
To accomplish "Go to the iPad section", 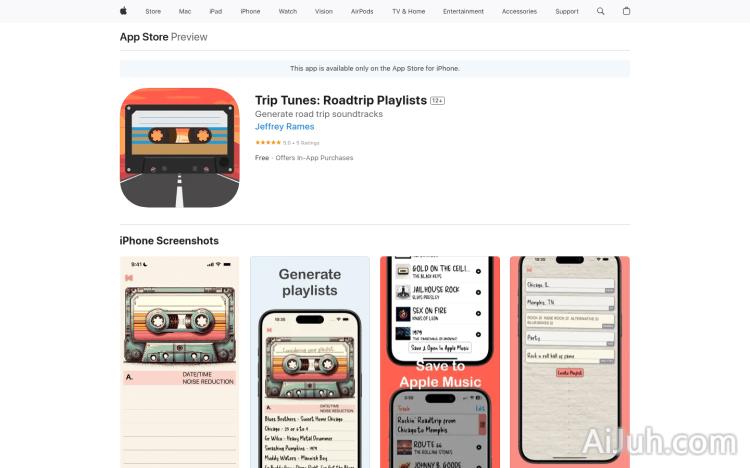I will click(215, 11).
